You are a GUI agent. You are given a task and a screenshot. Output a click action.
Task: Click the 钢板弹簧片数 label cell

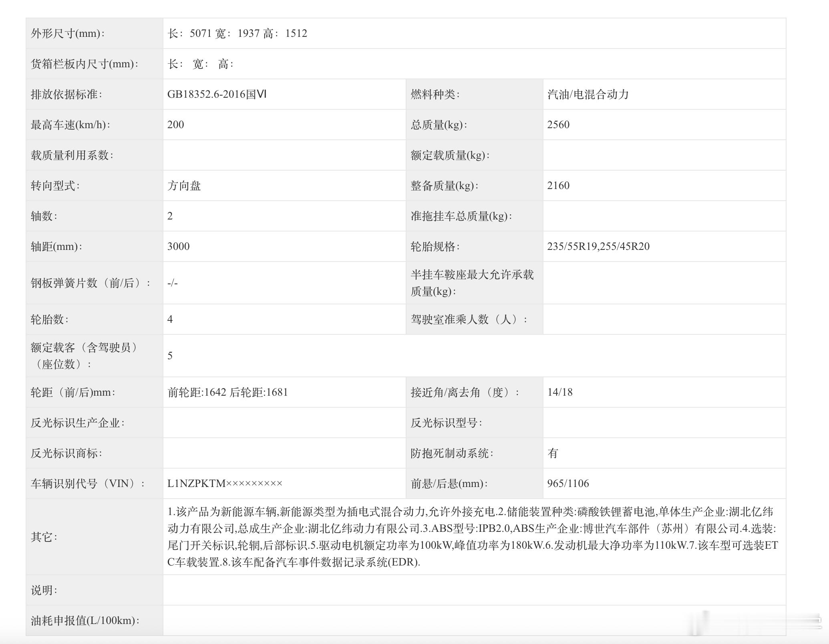point(91,283)
